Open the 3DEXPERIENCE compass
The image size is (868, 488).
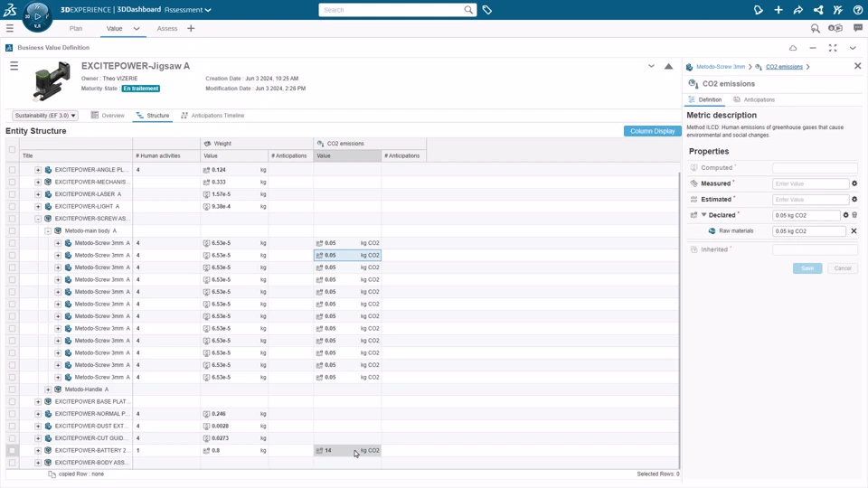tap(38, 16)
